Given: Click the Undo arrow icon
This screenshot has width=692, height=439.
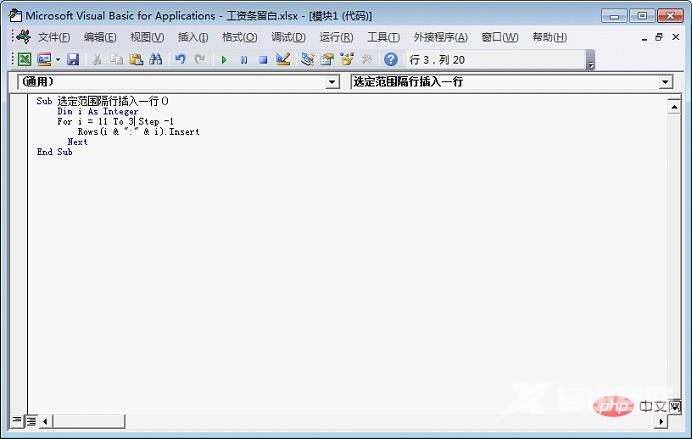Looking at the screenshot, I should click(180, 60).
